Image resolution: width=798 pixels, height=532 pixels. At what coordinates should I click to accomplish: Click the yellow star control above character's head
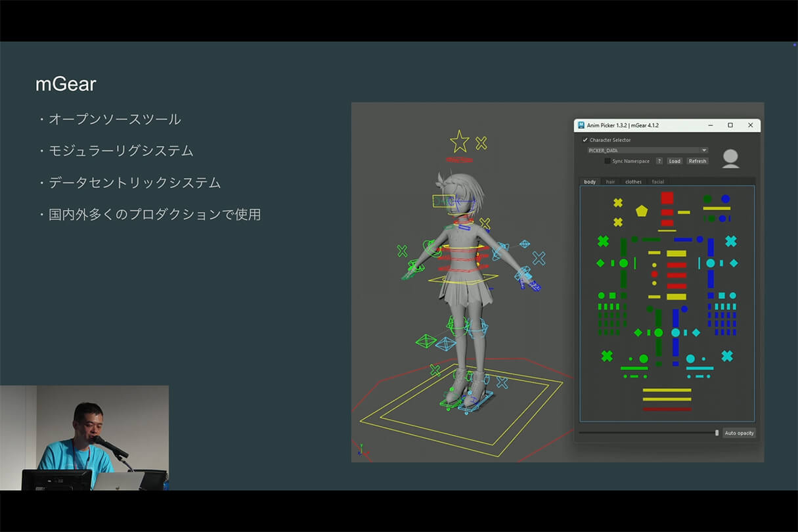pos(459,141)
